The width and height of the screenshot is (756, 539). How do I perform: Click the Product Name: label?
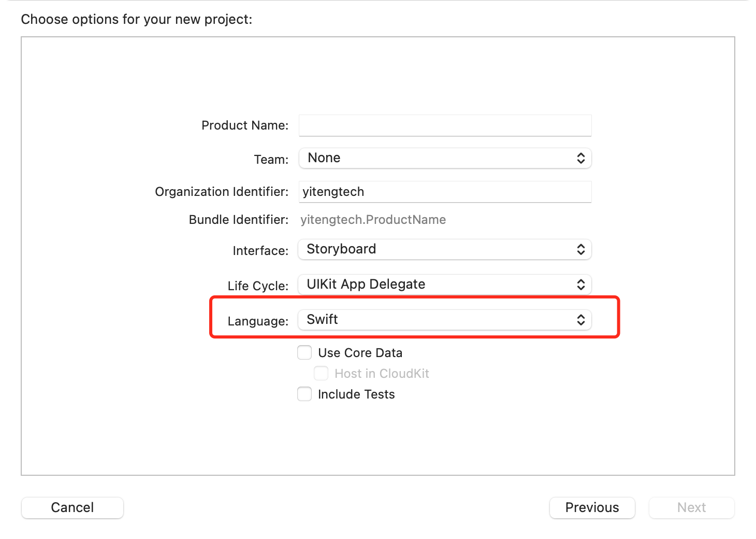pyautogui.click(x=245, y=125)
